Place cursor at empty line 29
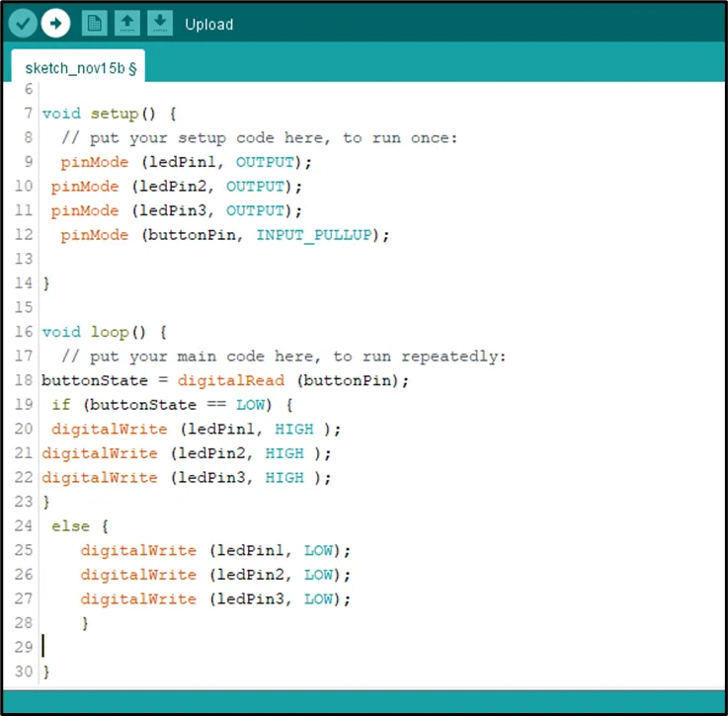 [x=371, y=647]
